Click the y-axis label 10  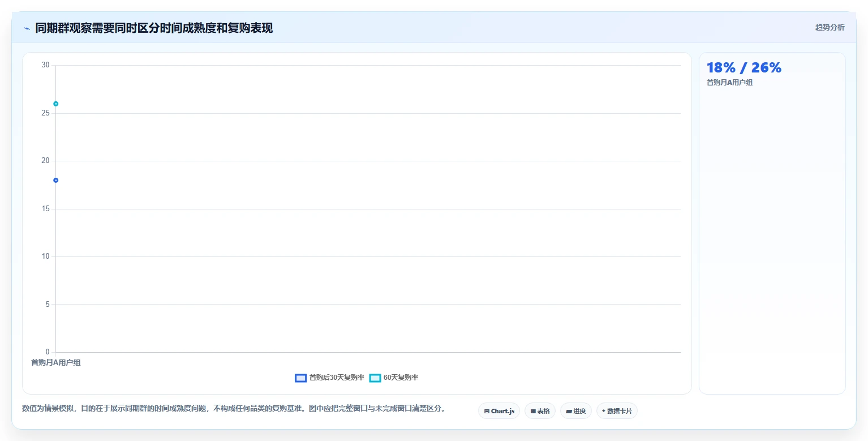46,256
